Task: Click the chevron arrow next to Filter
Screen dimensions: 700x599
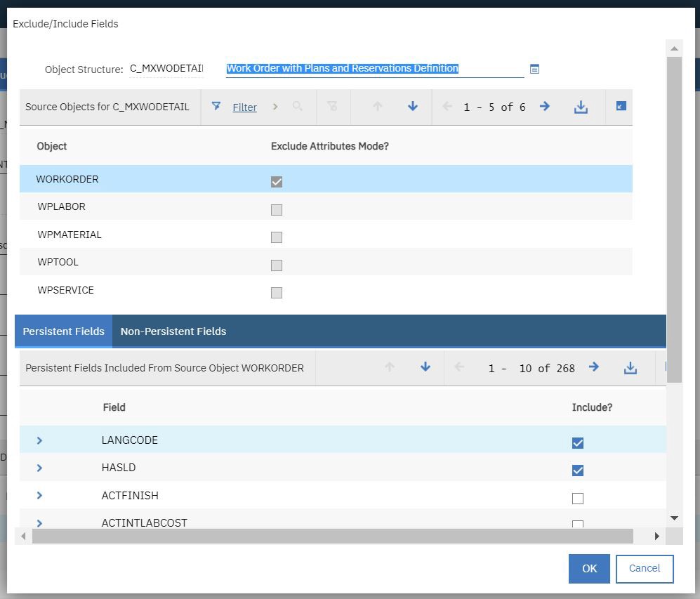Action: point(275,107)
